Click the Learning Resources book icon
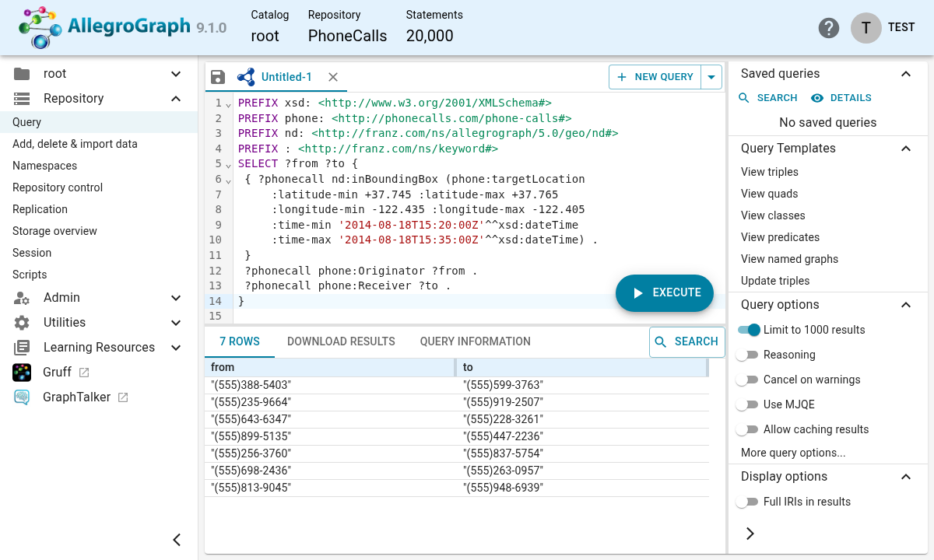This screenshot has width=934, height=560. click(22, 348)
